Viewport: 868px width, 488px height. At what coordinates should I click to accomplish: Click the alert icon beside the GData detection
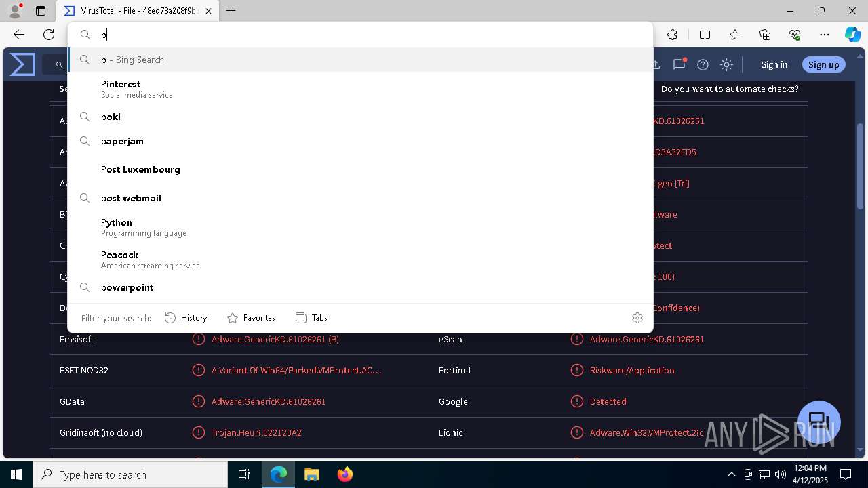tap(199, 401)
